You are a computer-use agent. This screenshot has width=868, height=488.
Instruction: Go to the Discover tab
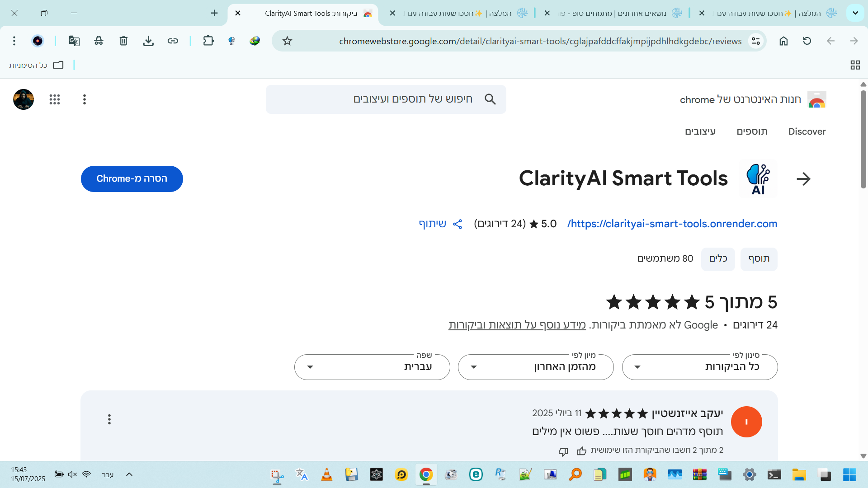point(807,131)
